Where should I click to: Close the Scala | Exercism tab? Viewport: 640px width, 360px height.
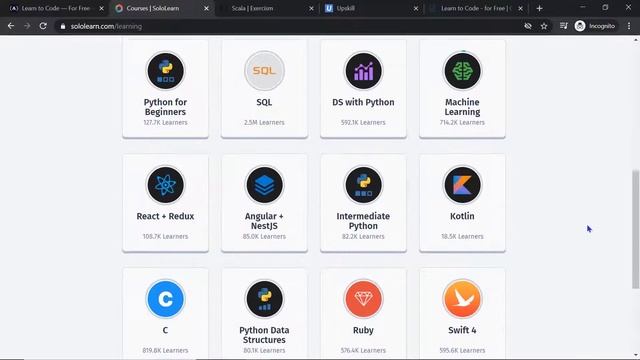point(311,8)
